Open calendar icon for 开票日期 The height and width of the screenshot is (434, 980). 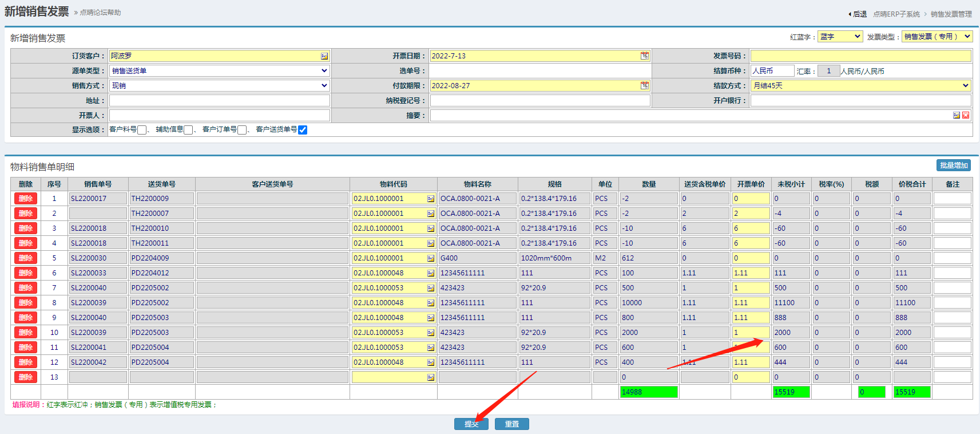645,56
